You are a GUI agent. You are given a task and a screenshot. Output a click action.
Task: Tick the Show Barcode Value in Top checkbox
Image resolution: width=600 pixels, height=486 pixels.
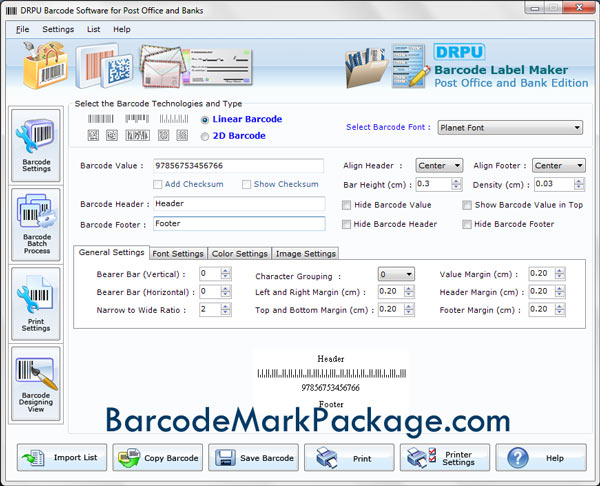(466, 205)
